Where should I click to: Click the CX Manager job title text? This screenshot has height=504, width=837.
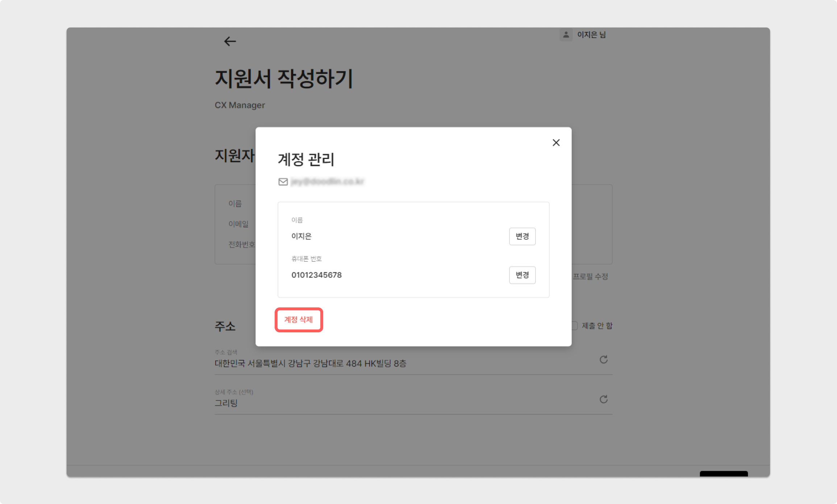pyautogui.click(x=240, y=105)
